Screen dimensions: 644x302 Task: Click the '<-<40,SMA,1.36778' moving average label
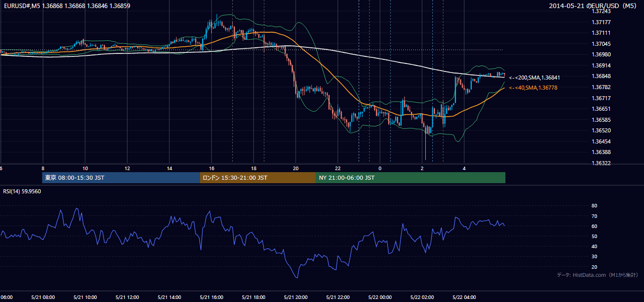(533, 88)
